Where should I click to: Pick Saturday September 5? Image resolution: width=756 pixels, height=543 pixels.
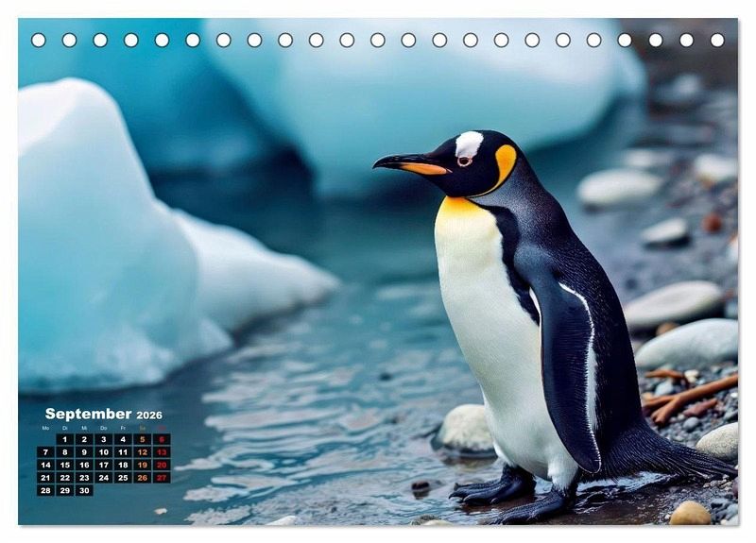[142, 439]
